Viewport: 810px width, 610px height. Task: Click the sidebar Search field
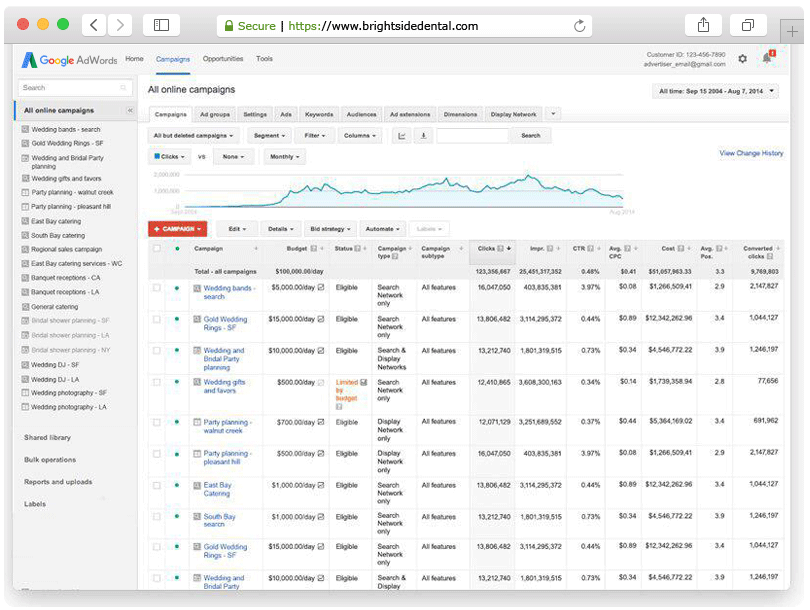point(75,88)
